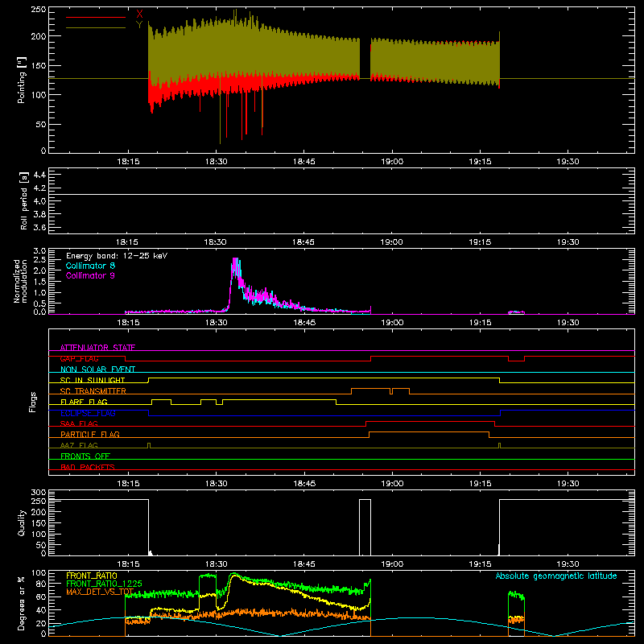The height and width of the screenshot is (644, 644).
Task: Click the red 'X' legend label
Action: 139,14
